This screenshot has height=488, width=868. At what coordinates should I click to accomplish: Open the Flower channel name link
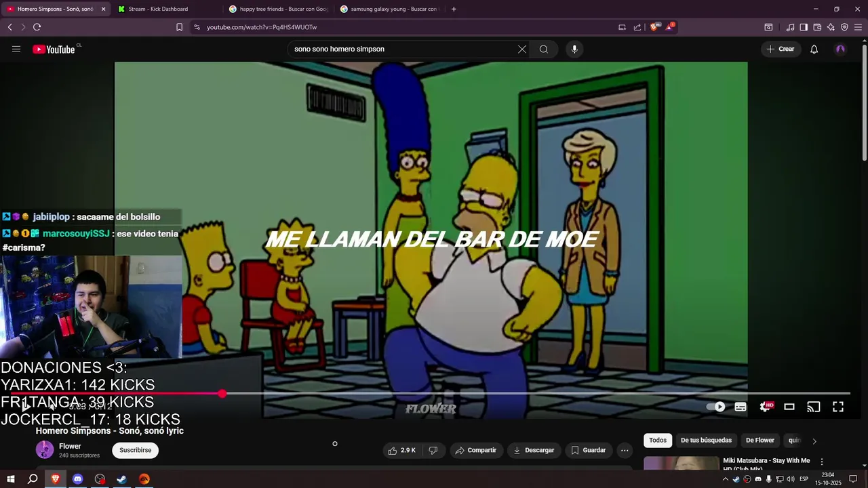70,446
